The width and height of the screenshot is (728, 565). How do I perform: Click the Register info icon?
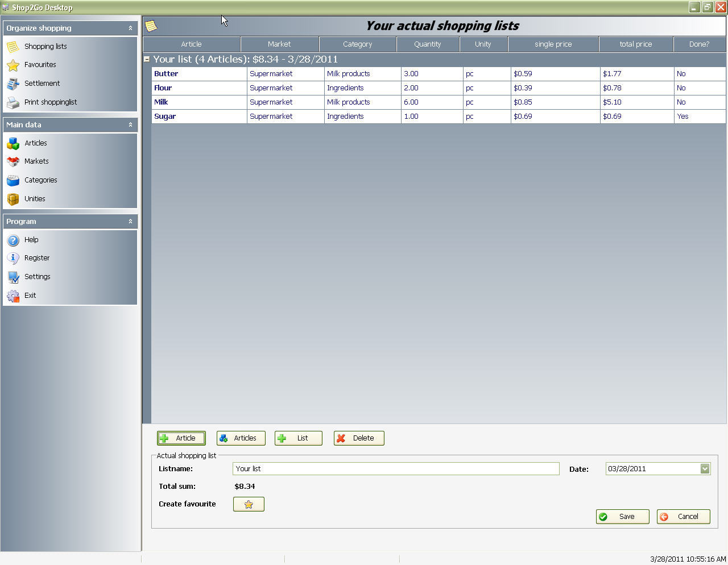coord(13,259)
